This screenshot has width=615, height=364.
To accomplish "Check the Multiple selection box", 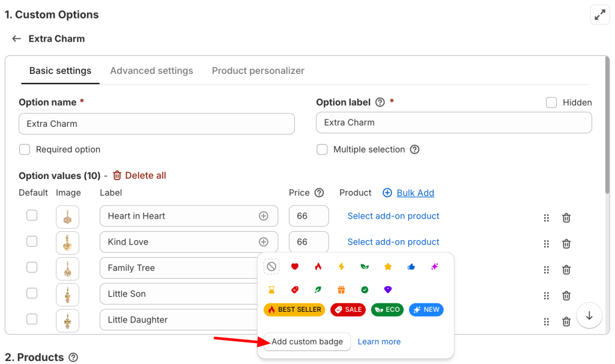I will point(323,150).
